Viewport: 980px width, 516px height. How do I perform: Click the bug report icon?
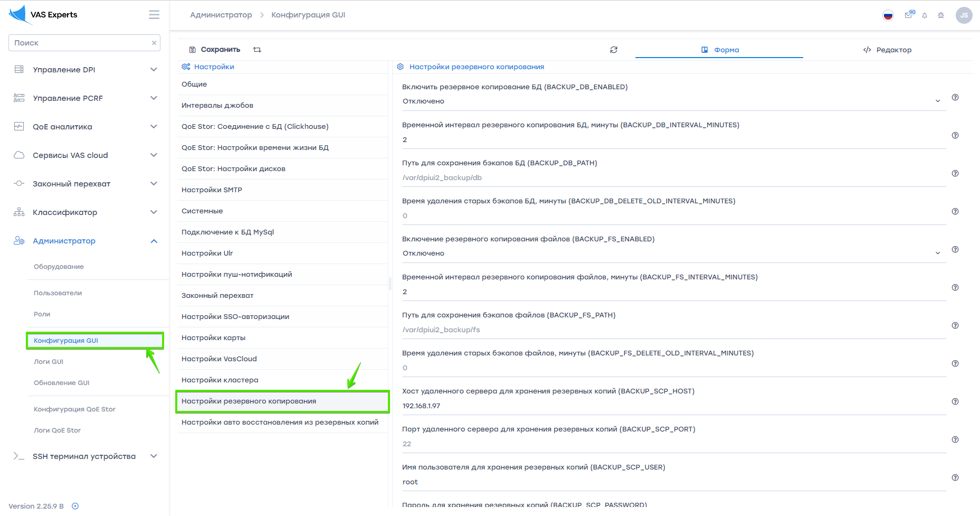coord(941,15)
